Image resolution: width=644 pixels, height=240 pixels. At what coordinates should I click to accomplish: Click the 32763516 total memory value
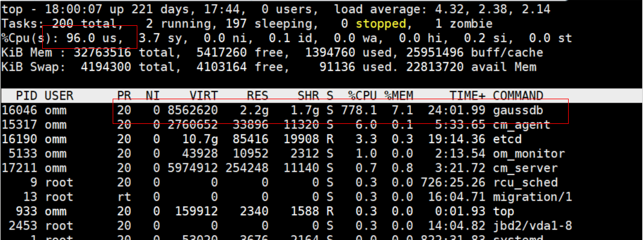(102, 52)
